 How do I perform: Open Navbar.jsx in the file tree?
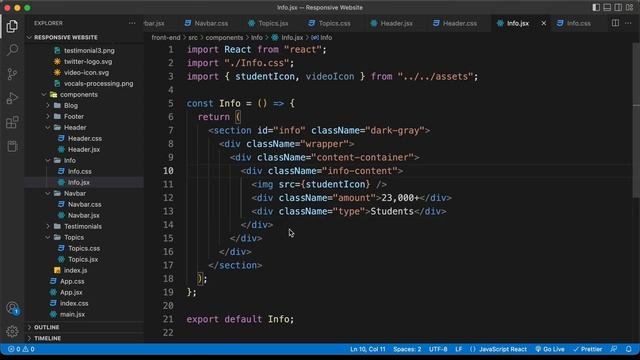(x=83, y=216)
